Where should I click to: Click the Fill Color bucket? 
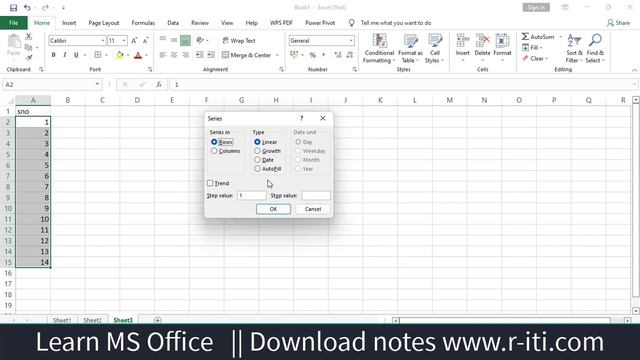tap(120, 55)
